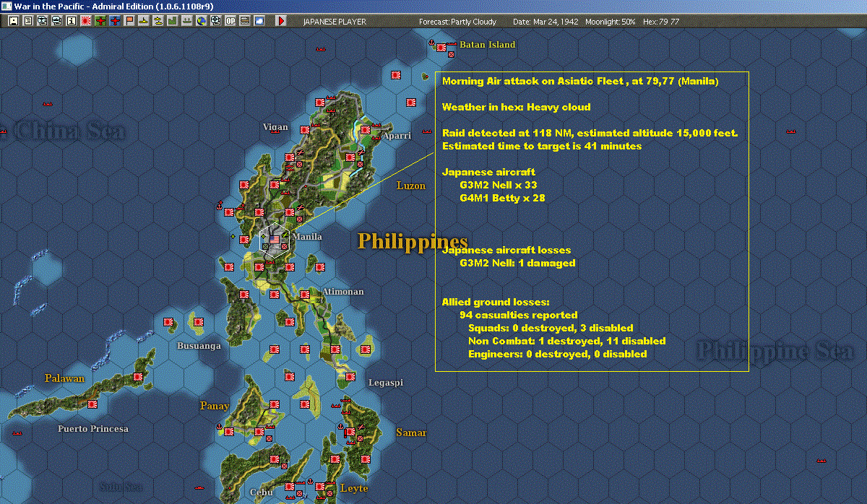The image size is (867, 504).
Task: Click the two yellow ships toolbar icon
Action: click(x=158, y=22)
